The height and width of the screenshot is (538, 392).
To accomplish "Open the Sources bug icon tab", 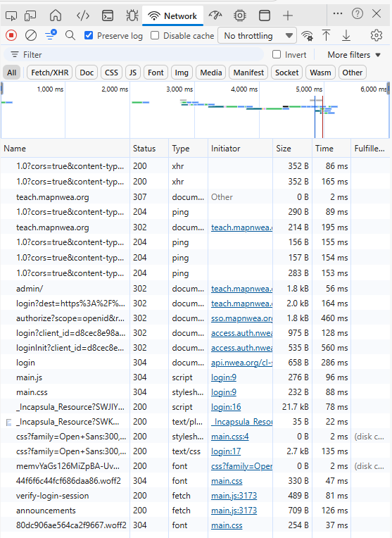I will (132, 15).
